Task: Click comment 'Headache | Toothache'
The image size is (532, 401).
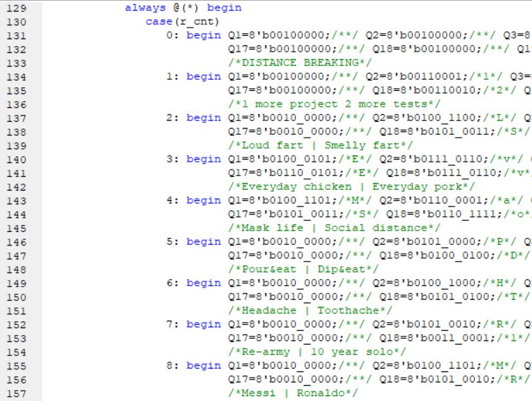Action: [x=310, y=311]
